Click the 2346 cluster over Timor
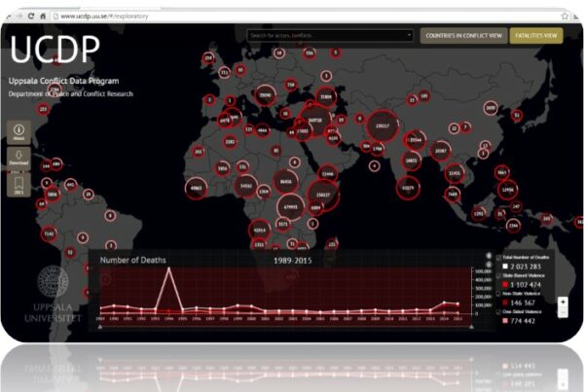The height and width of the screenshot is (392, 584). 513,226
